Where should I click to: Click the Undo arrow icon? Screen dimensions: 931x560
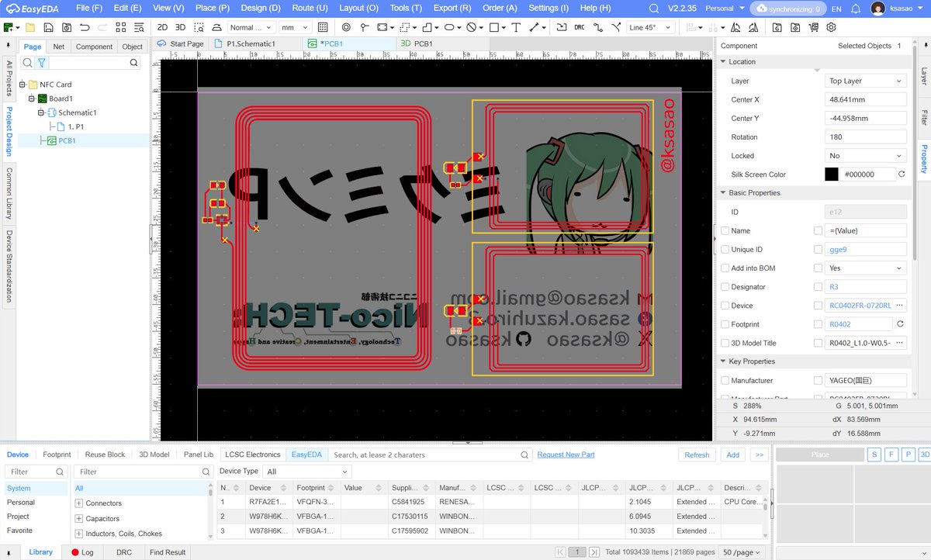pos(85,27)
